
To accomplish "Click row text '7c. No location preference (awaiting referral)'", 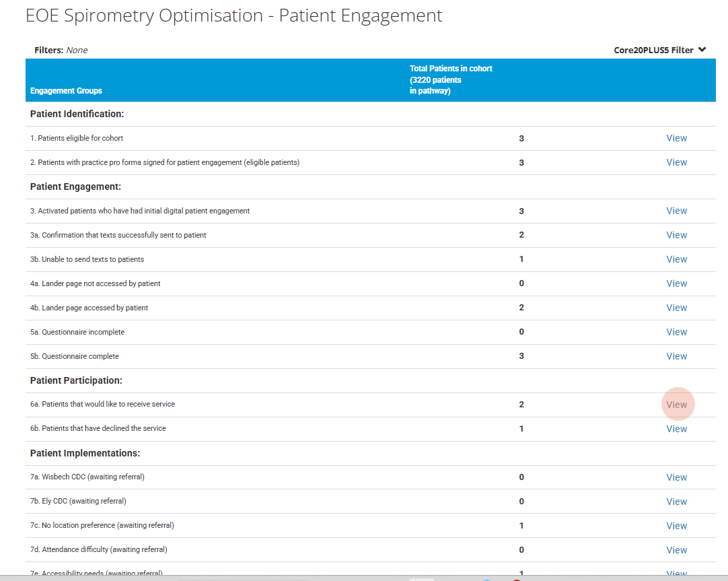I will coord(102,525).
